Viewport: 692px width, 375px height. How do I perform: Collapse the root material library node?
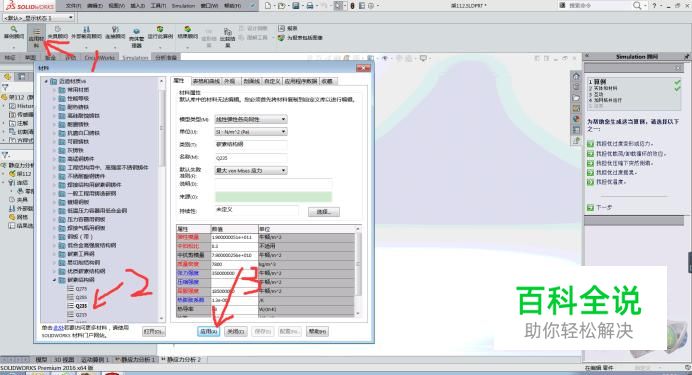tap(46, 81)
